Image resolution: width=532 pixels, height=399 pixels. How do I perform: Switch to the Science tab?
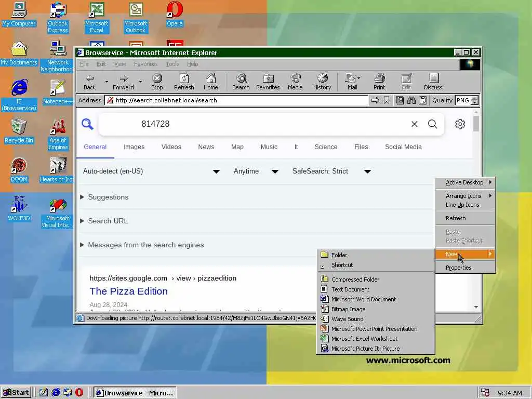coord(326,147)
